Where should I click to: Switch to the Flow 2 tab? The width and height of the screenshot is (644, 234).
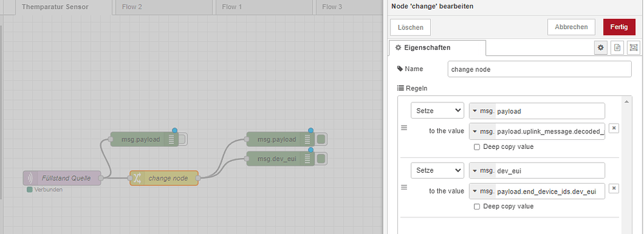[x=163, y=7]
